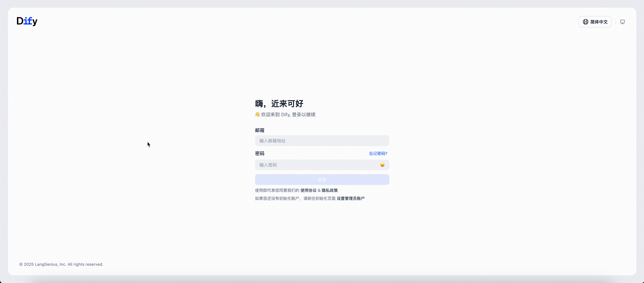Click the 登录 login button
The width and height of the screenshot is (644, 283).
click(322, 180)
